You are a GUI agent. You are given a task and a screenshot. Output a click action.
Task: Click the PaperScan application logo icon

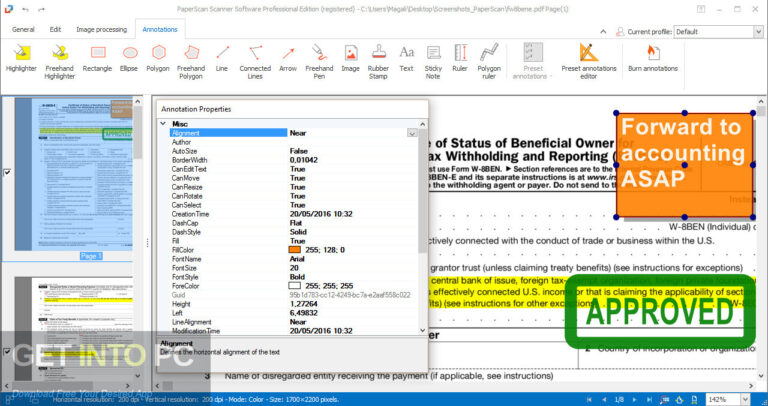[x=9, y=9]
